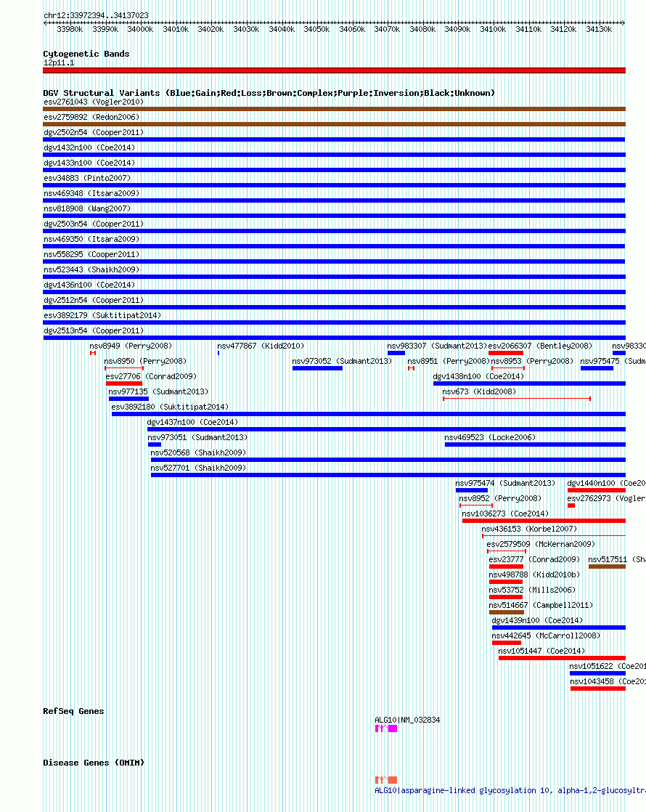
Task: Click the orange ALG10 OMIM disease gene glyph
Action: point(386,780)
